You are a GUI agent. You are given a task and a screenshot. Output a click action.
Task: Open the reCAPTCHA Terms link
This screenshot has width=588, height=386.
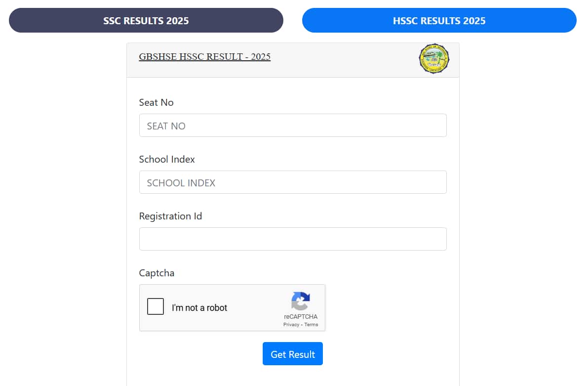[311, 325]
